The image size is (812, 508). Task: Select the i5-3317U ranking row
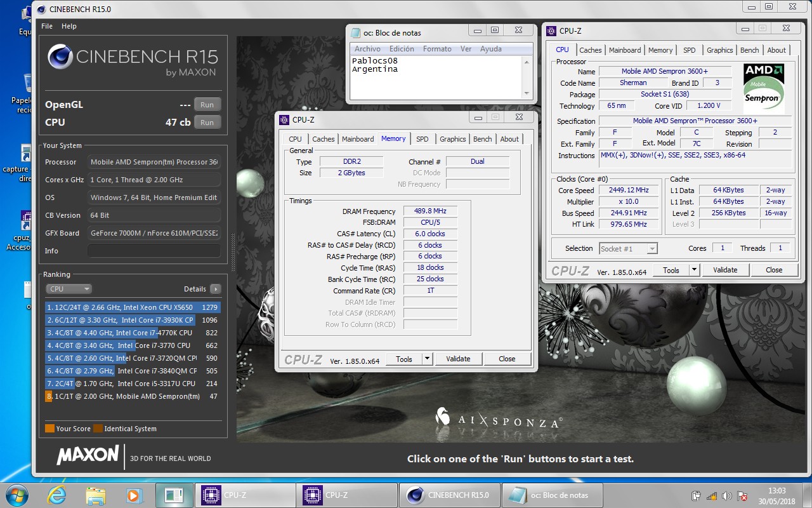pos(133,384)
